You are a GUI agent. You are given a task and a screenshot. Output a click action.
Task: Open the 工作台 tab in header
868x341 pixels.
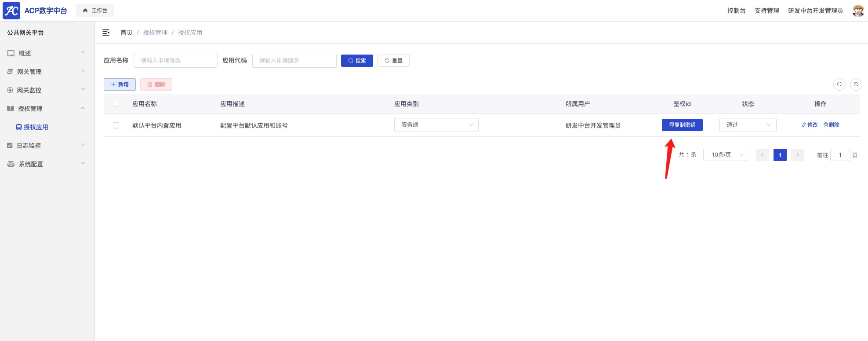(95, 11)
